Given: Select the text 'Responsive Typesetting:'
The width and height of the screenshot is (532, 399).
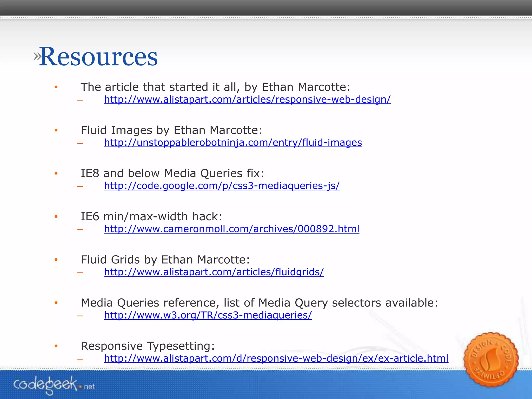Looking at the screenshot, I should tap(148, 346).
